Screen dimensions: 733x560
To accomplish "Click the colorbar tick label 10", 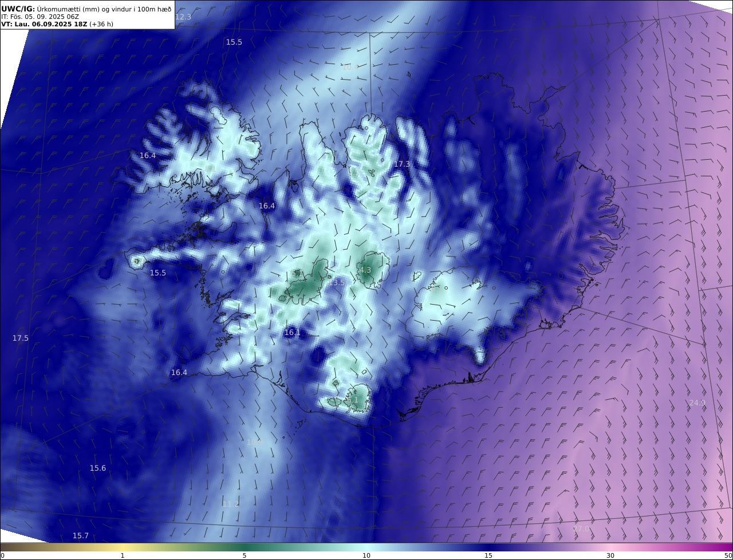I will 366,556.
